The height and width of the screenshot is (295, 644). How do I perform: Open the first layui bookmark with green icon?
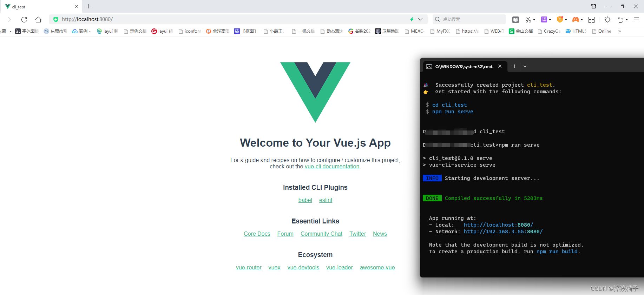(107, 31)
